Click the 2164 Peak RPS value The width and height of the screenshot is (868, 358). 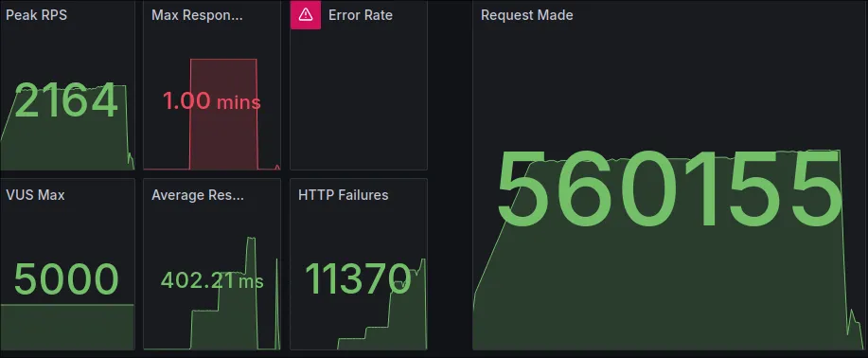[66, 100]
